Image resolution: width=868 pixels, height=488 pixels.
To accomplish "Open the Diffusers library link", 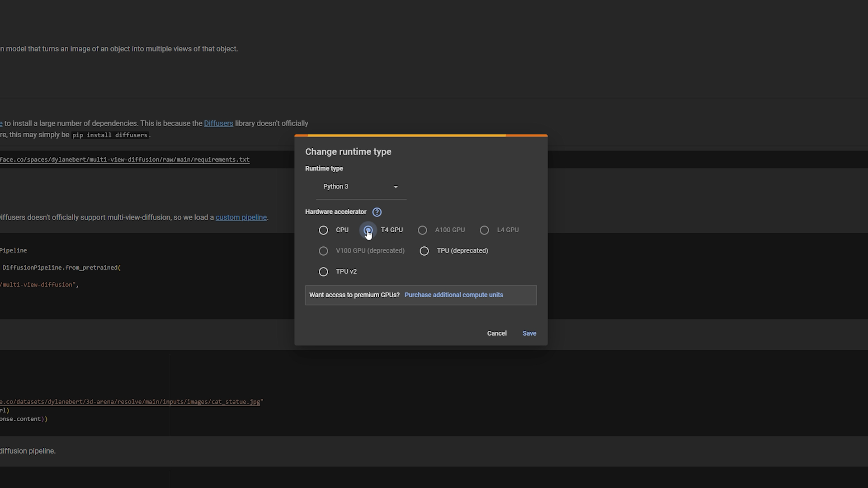I will (x=218, y=123).
